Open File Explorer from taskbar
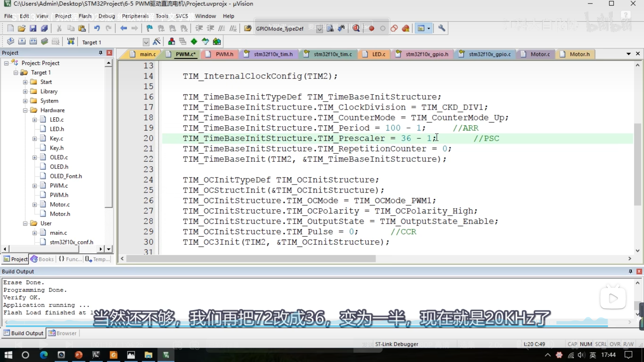Screen dimensions: 644x362 (148, 355)
